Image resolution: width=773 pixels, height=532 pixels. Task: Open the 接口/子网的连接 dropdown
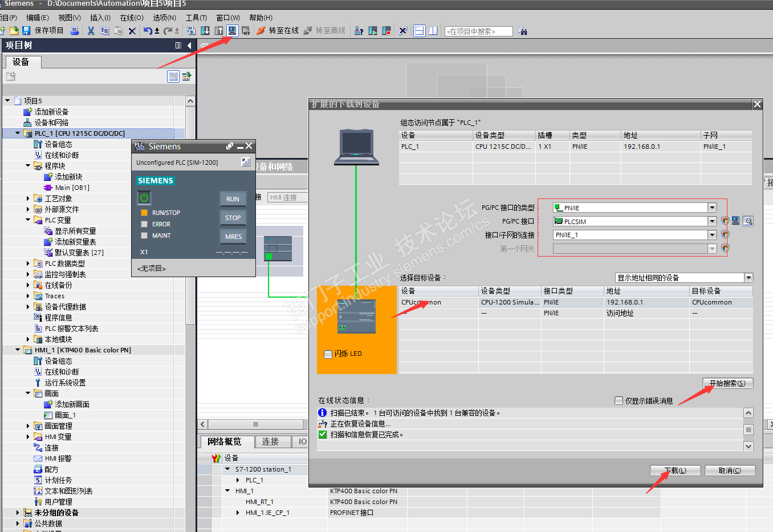click(x=712, y=235)
